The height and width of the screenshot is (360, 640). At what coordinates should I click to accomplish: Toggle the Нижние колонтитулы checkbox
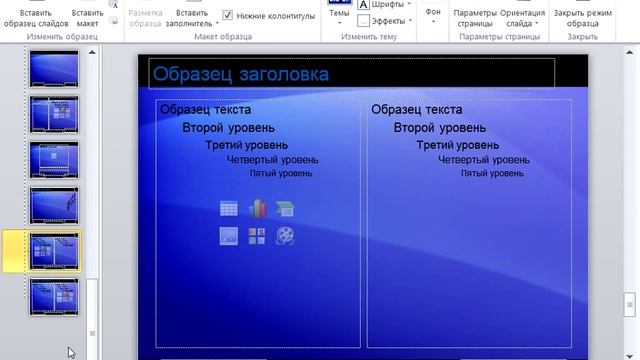227,16
